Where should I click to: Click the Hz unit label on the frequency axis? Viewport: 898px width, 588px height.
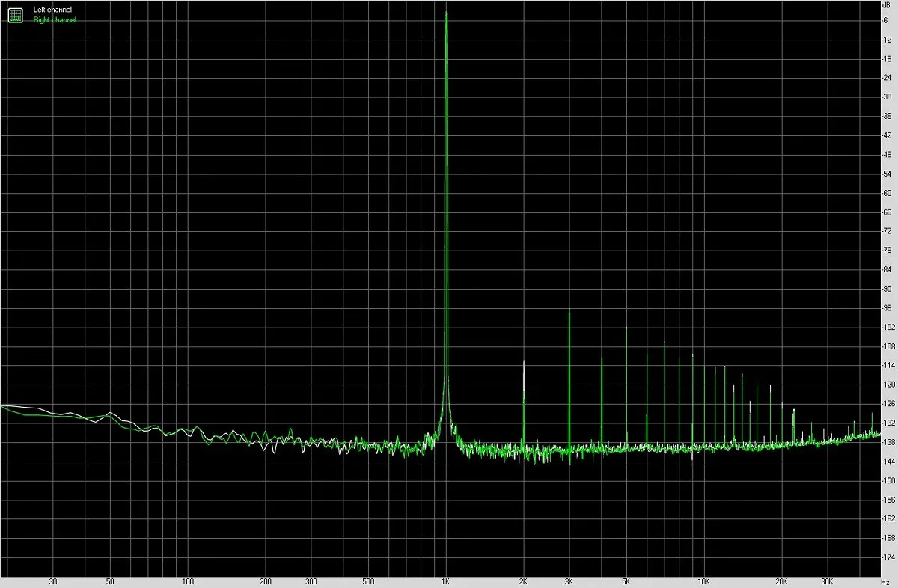pyautogui.click(x=887, y=581)
